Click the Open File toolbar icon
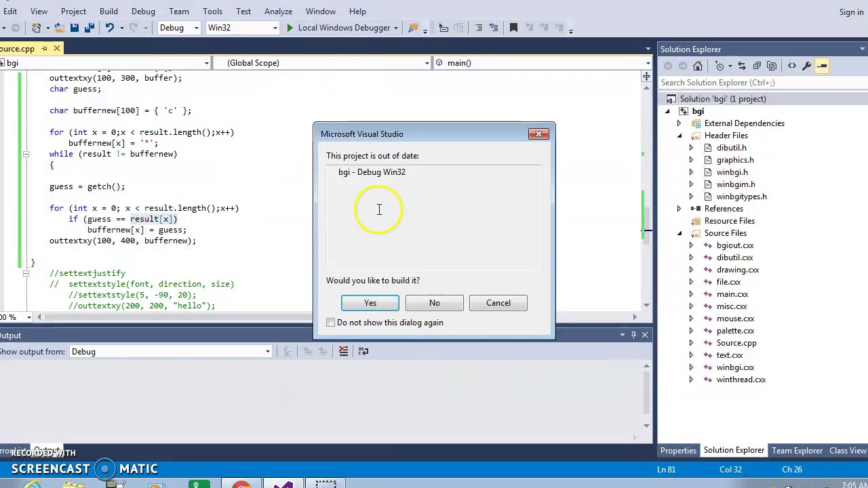Screen dimensions: 868x488 pyautogui.click(x=59, y=28)
